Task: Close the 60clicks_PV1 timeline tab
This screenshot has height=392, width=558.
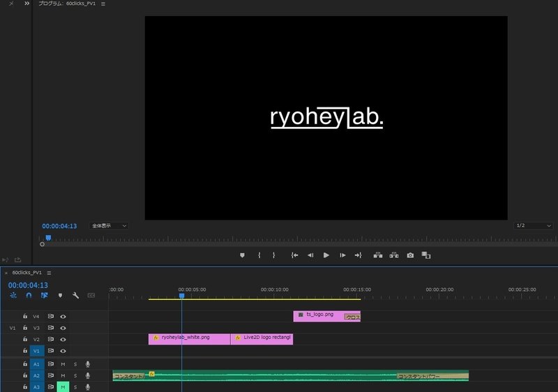Action: [6, 273]
